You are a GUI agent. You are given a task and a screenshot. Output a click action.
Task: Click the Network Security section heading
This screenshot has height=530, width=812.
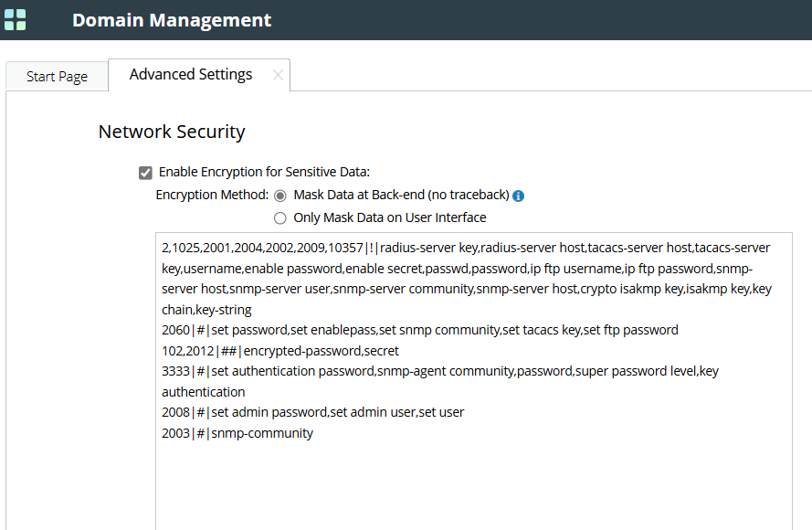172,132
